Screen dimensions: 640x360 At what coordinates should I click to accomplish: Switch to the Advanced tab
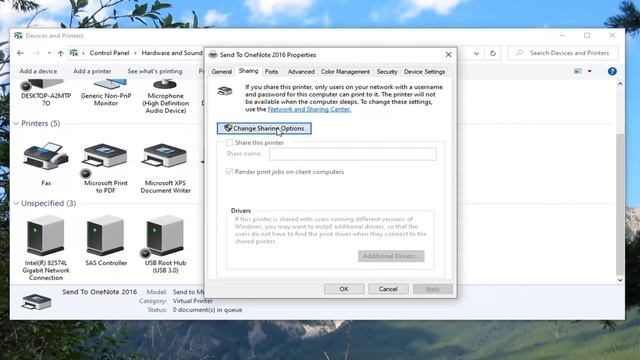301,72
